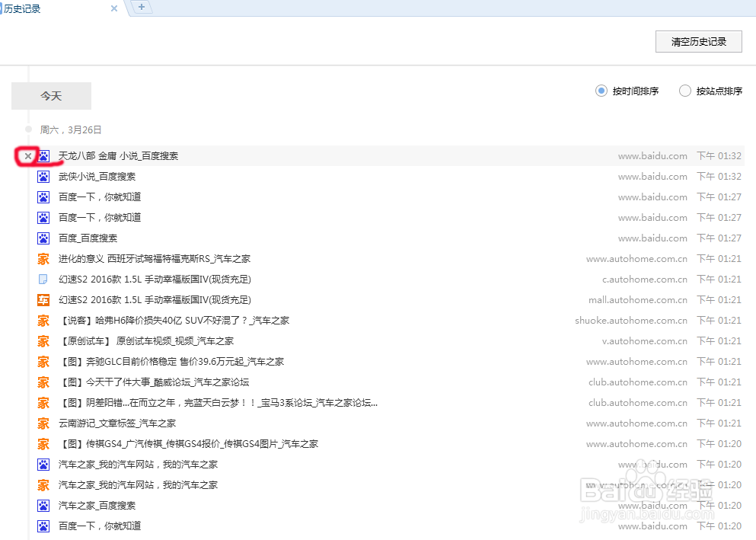
Task: Click v.autohome.com.cn domain text
Action: (645, 341)
